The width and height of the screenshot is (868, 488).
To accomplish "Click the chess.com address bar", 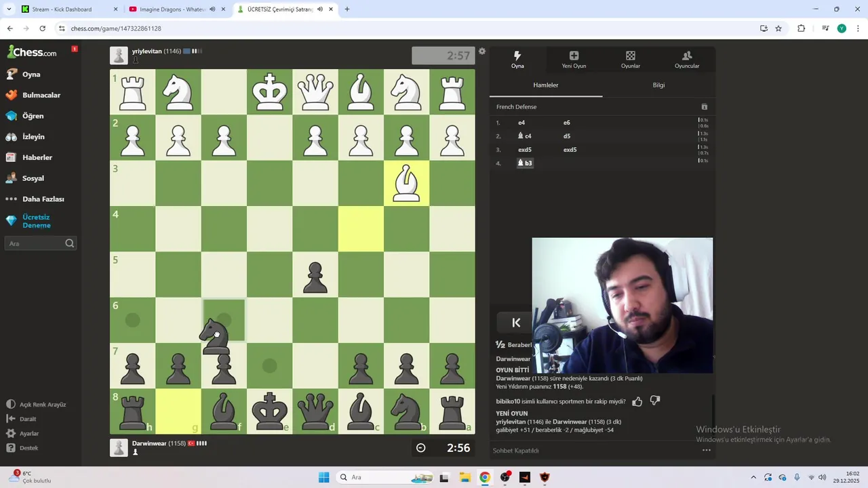I will coord(407,28).
